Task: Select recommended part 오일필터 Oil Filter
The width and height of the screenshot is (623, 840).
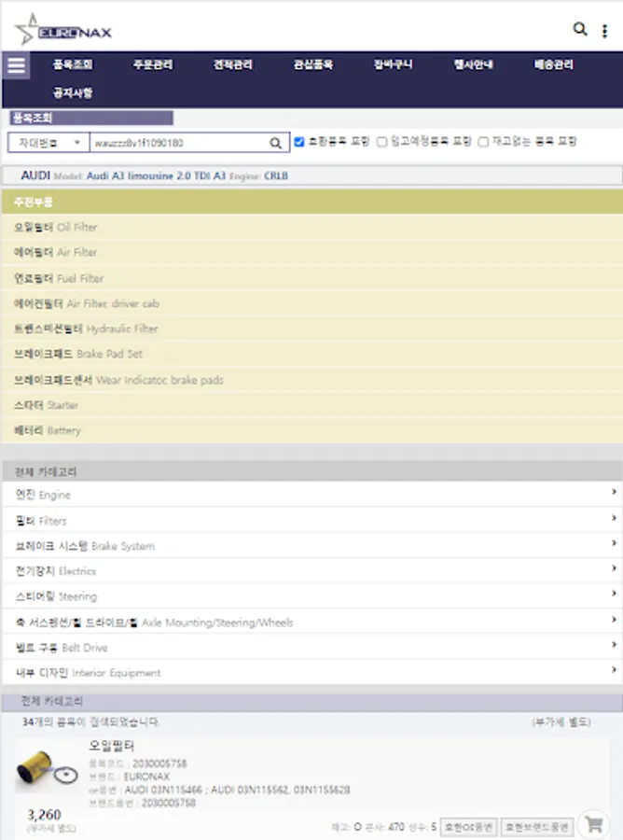Action: [x=311, y=227]
